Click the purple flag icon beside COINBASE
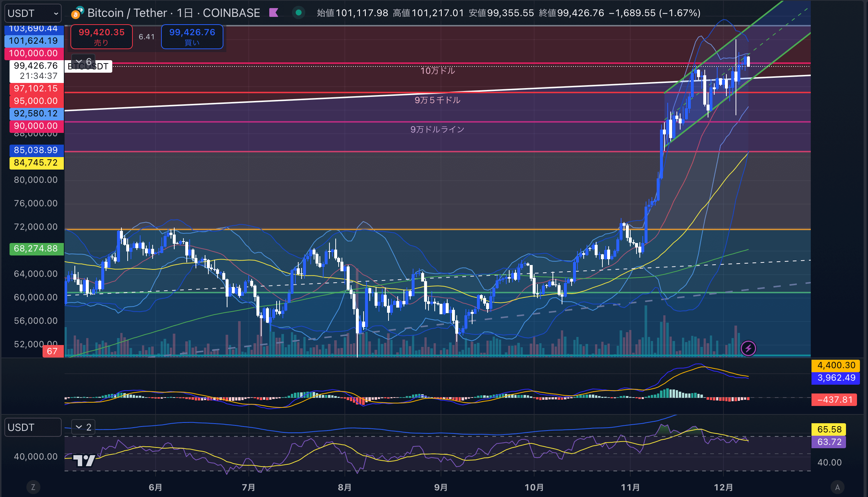Viewport: 868px width, 497px height. pyautogui.click(x=274, y=13)
